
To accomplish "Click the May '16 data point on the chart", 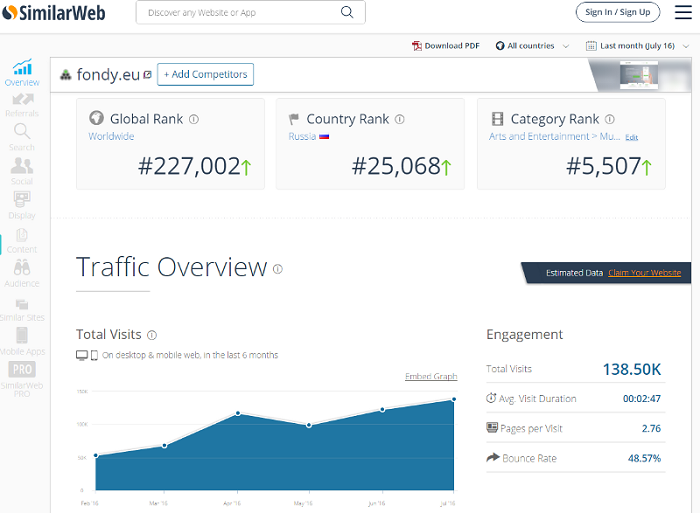I will [309, 425].
